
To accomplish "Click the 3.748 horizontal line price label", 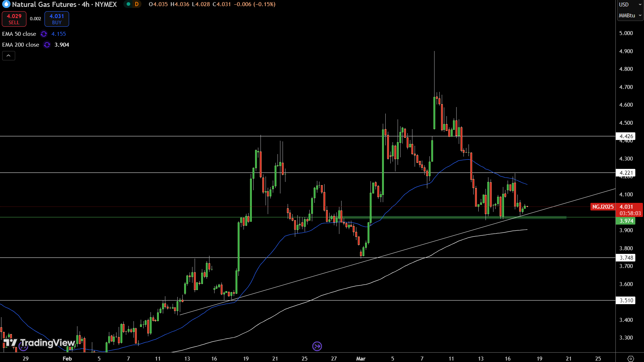I will tap(626, 258).
